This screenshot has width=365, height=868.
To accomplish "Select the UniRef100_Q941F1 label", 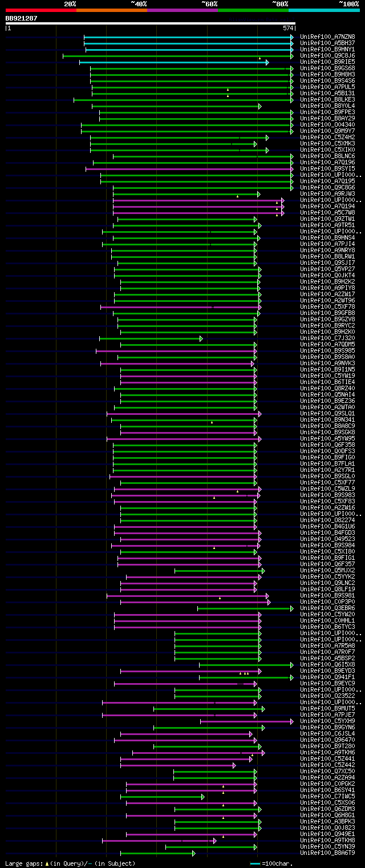I will coord(327,677).
